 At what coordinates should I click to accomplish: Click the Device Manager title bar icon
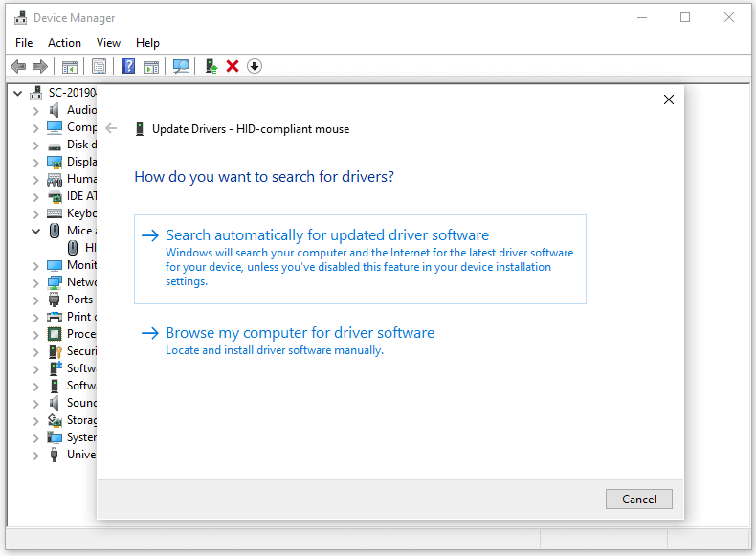21,18
